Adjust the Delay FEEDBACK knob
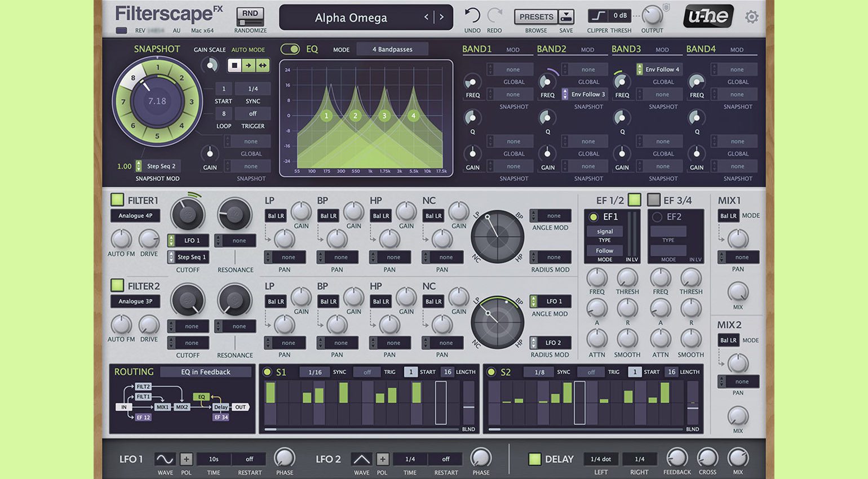This screenshot has height=479, width=868. tap(677, 458)
